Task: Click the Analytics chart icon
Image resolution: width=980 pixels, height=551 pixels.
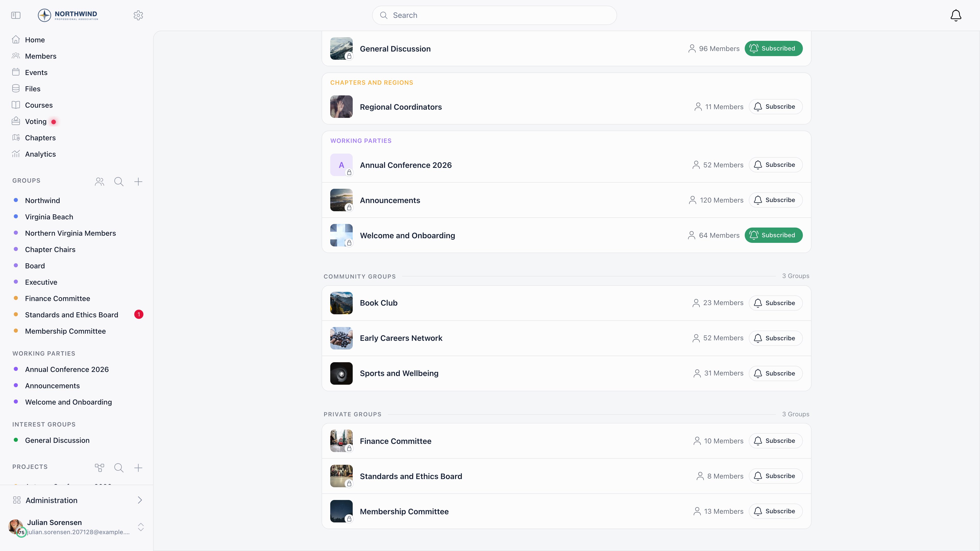Action: pos(16,154)
